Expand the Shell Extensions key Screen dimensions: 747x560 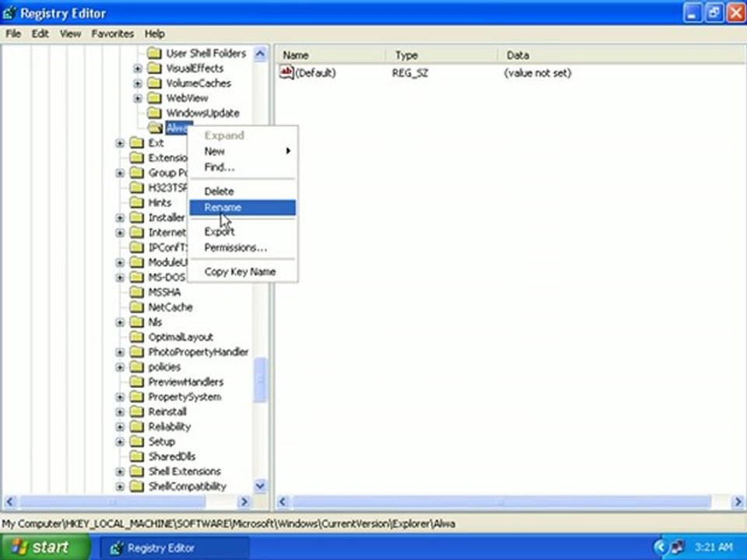tap(120, 472)
